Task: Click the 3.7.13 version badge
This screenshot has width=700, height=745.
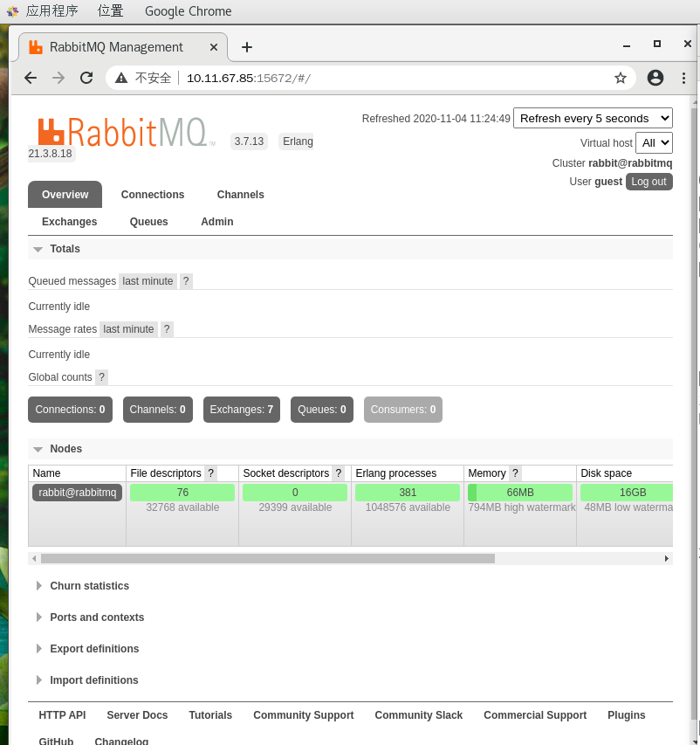Action: tap(249, 141)
